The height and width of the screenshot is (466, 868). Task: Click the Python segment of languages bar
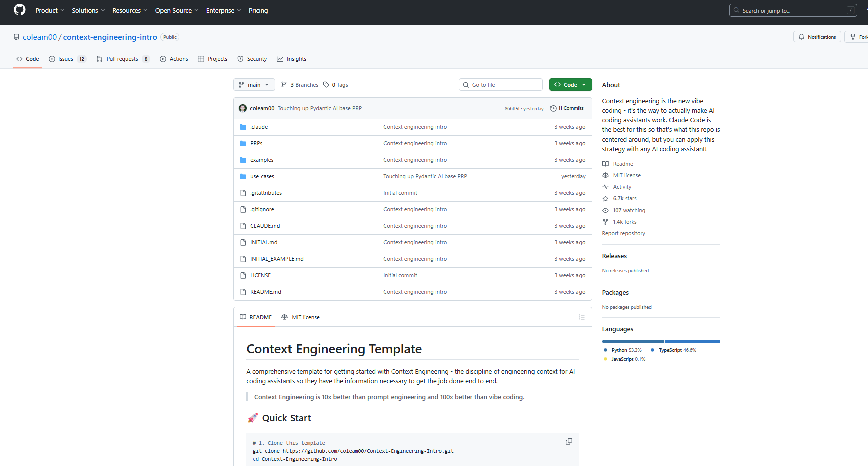click(633, 341)
